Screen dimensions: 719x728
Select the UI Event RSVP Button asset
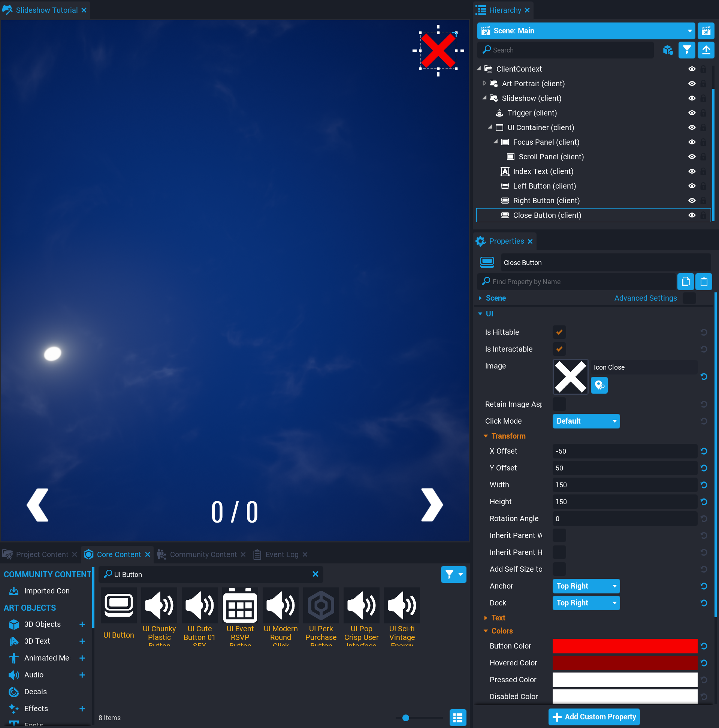click(240, 617)
